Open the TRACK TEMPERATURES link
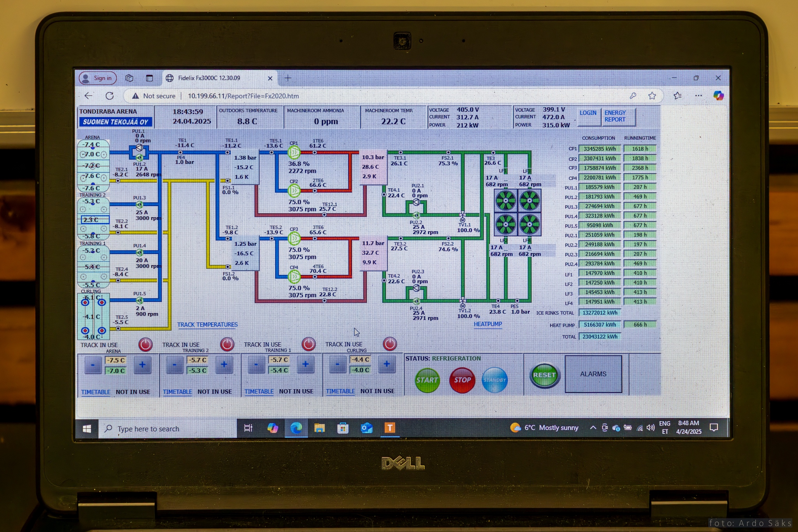 (x=207, y=325)
